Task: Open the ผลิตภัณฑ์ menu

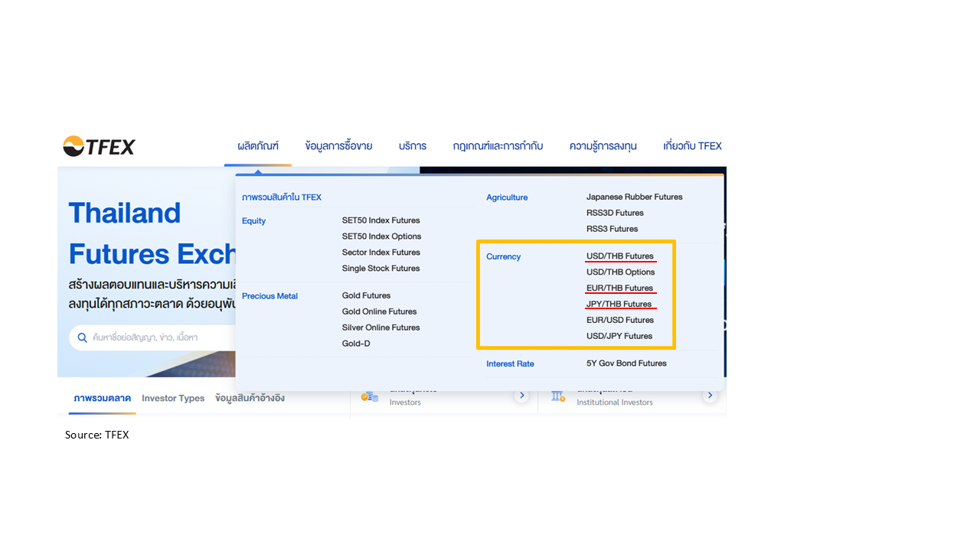Action: tap(258, 146)
